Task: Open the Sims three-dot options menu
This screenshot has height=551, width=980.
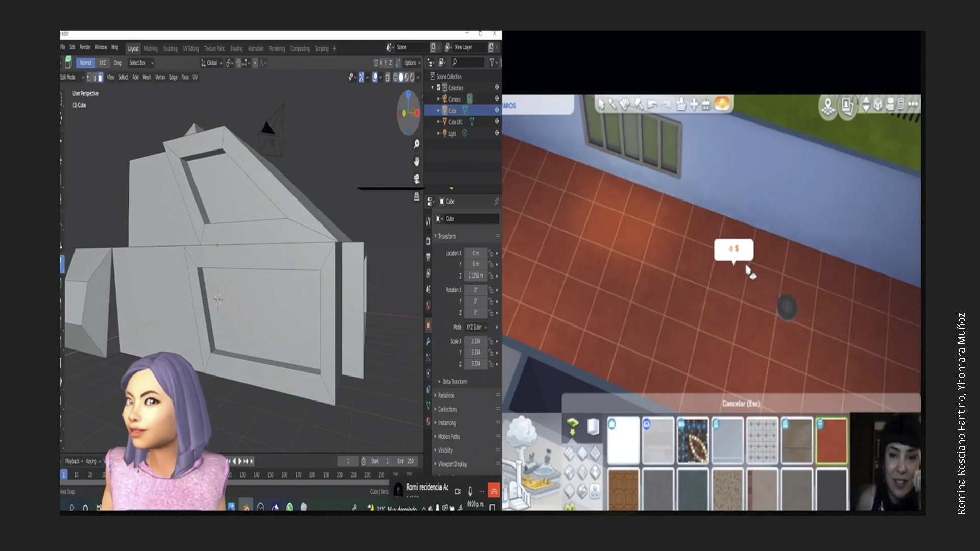Action: 913,104
